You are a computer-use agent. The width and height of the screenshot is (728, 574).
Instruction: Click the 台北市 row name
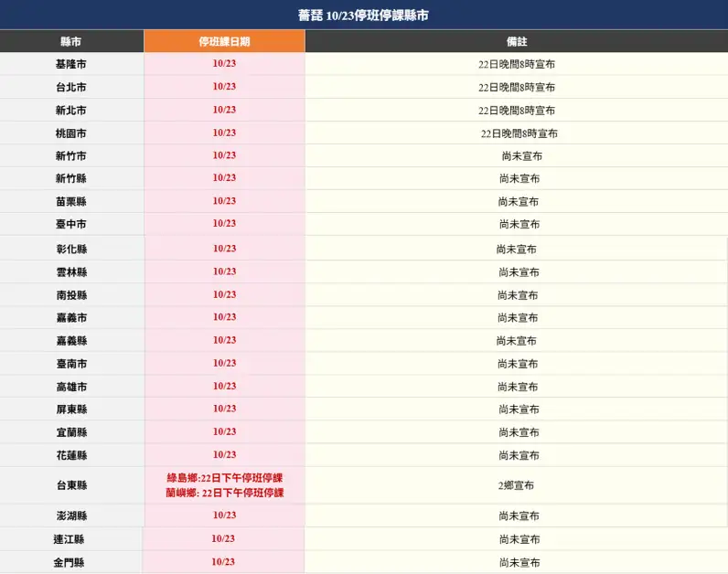point(71,87)
